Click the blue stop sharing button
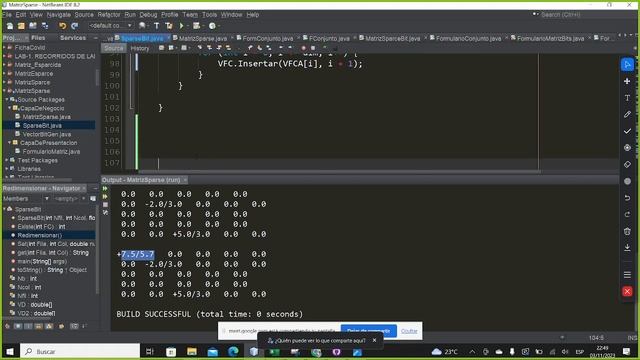The width and height of the screenshot is (640, 360). 369,331
